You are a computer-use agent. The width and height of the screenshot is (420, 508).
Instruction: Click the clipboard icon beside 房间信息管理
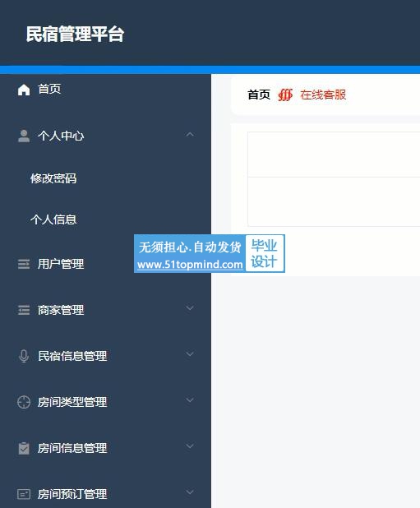click(x=24, y=448)
